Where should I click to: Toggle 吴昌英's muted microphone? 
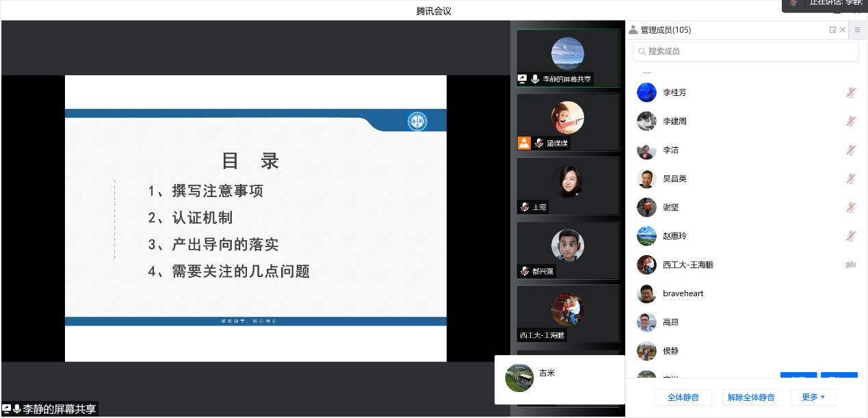(851, 179)
